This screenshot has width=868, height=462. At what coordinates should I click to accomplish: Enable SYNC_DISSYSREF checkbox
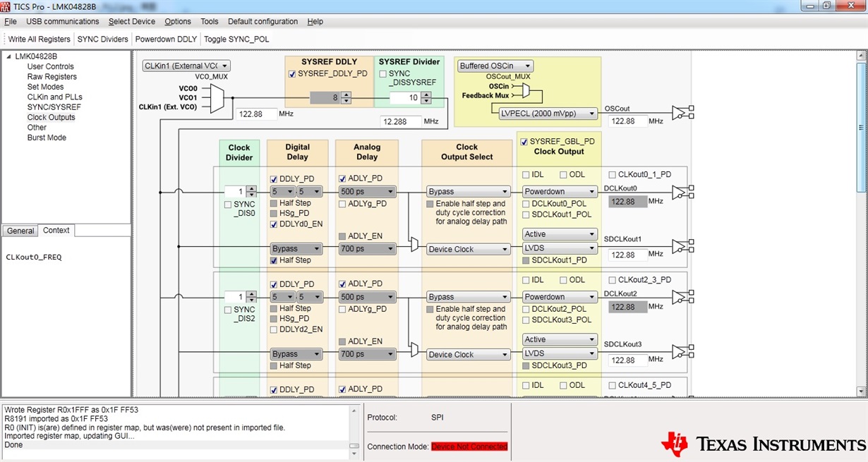[x=383, y=73]
